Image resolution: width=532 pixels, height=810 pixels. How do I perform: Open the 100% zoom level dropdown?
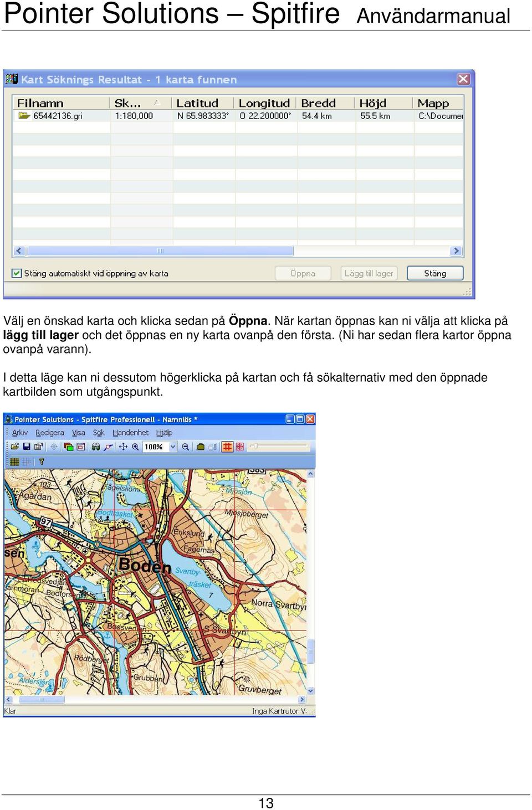pyautogui.click(x=173, y=447)
